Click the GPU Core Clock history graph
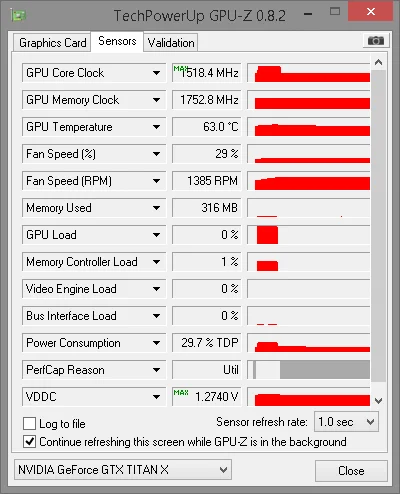The height and width of the screenshot is (494, 400). pyautogui.click(x=309, y=73)
